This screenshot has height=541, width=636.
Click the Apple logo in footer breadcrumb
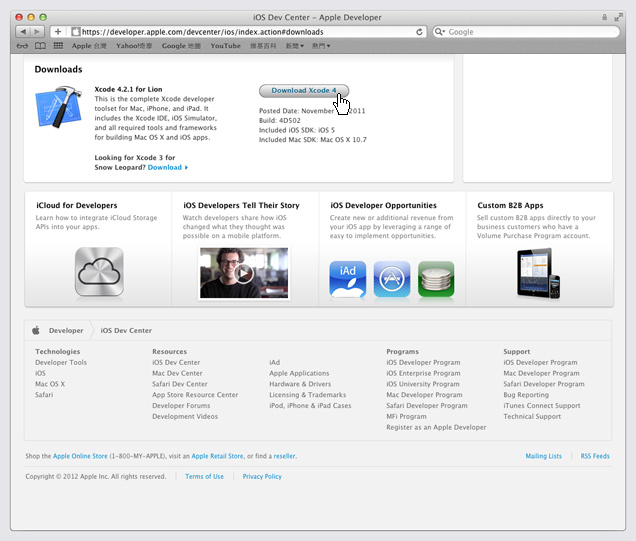[36, 330]
